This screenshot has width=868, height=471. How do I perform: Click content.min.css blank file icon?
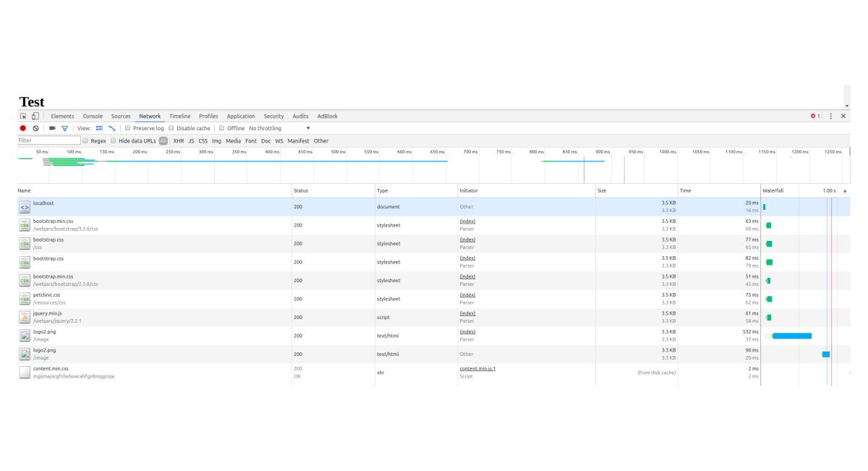pyautogui.click(x=25, y=373)
